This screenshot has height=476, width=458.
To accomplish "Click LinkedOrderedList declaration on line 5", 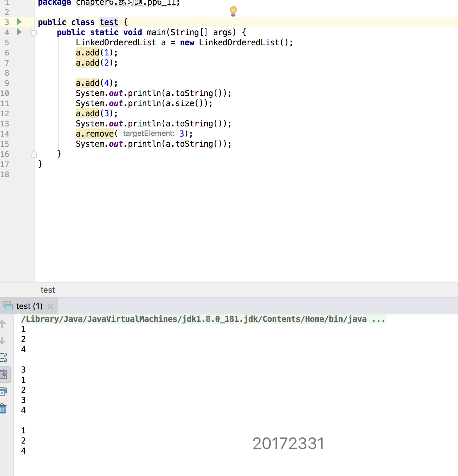I will point(184,43).
